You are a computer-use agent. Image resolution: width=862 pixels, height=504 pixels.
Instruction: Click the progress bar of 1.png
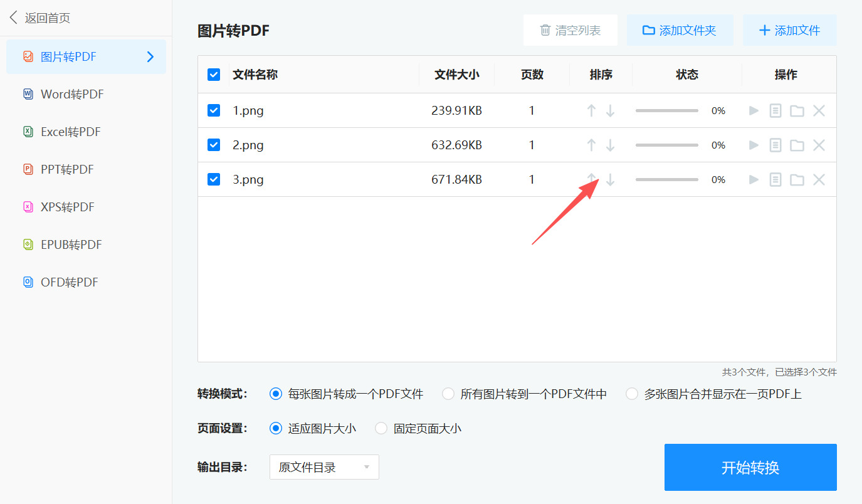[x=666, y=110]
